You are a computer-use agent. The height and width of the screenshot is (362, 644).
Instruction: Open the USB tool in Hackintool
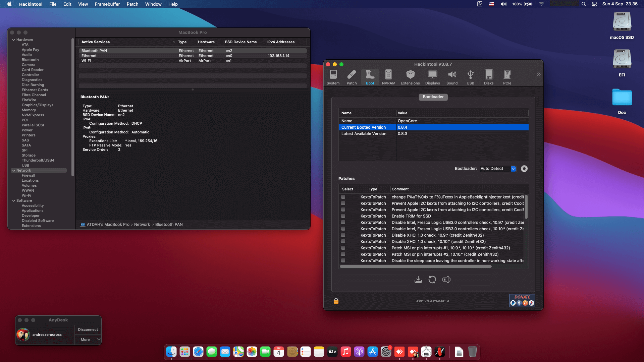point(470,77)
